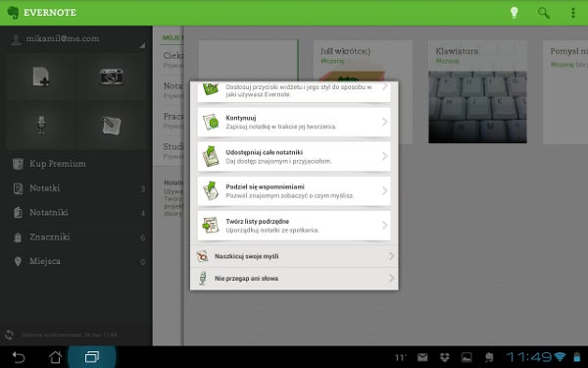The height and width of the screenshot is (368, 588).
Task: Tap the Android home button
Action: click(55, 357)
